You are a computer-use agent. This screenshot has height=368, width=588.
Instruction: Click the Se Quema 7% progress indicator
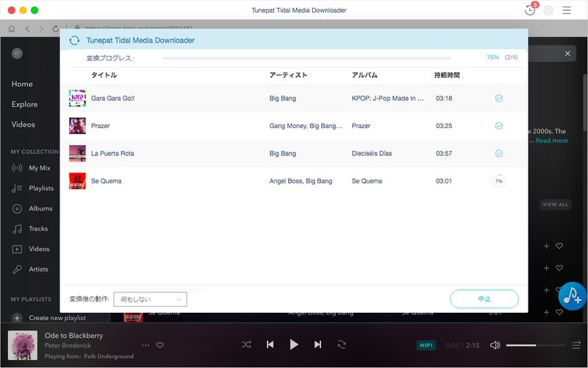pyautogui.click(x=499, y=181)
